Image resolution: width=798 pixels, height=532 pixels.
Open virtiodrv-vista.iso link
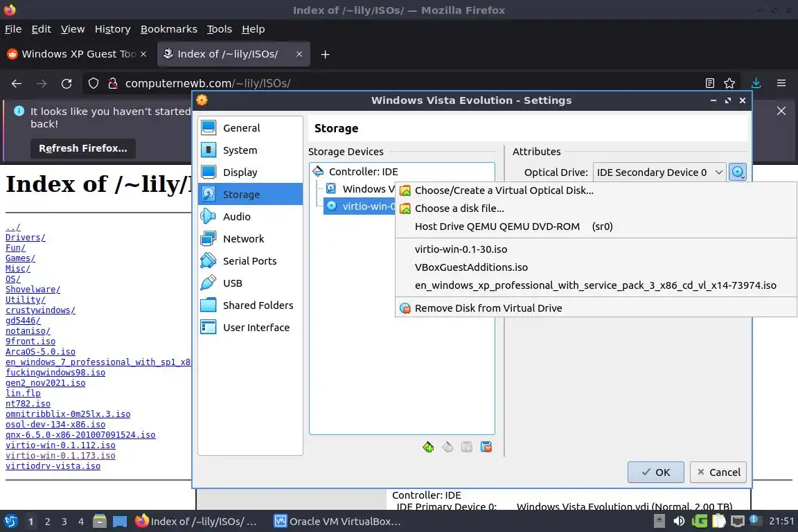pos(53,465)
